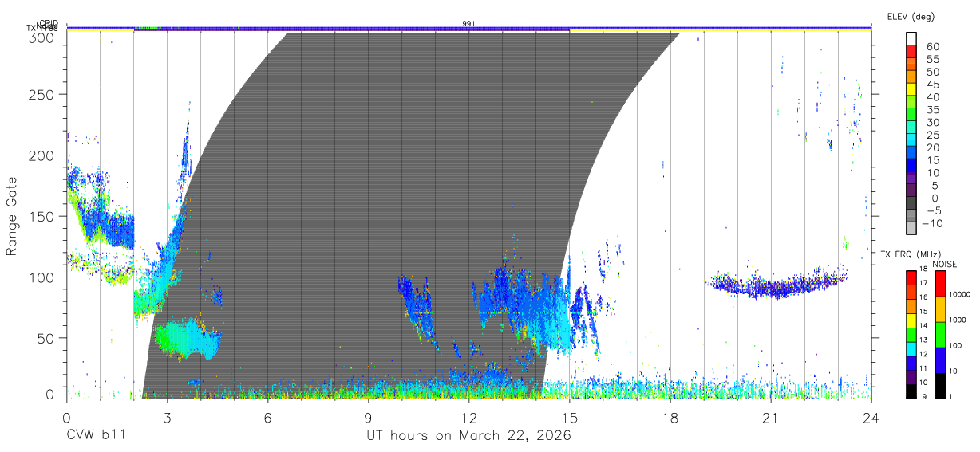Click the 'CVW b11' radar beam label
The width and height of the screenshot is (980, 452).
95,436
